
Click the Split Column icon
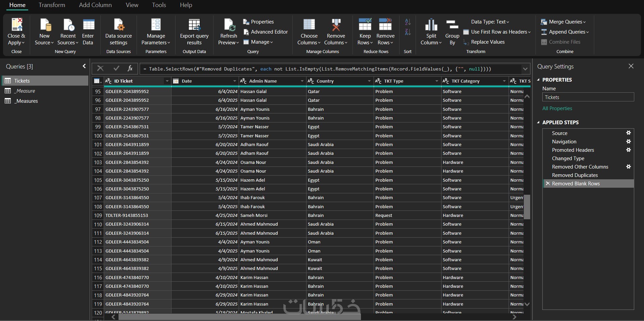pyautogui.click(x=431, y=25)
